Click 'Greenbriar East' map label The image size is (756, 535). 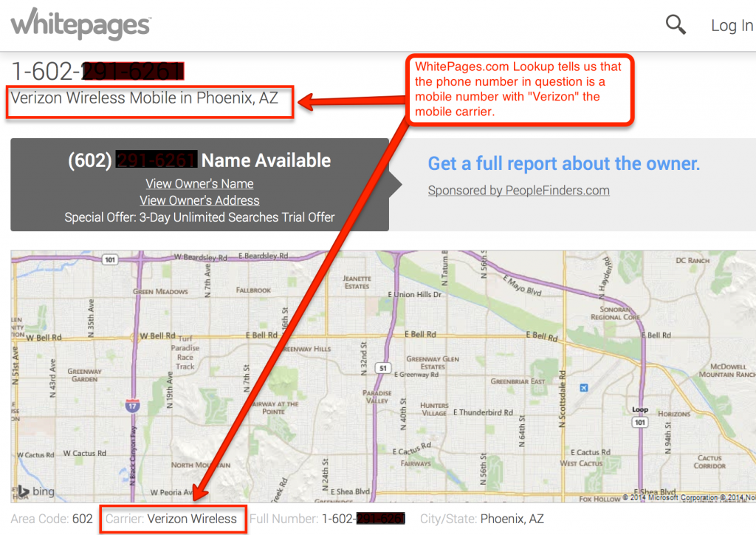[x=518, y=381]
